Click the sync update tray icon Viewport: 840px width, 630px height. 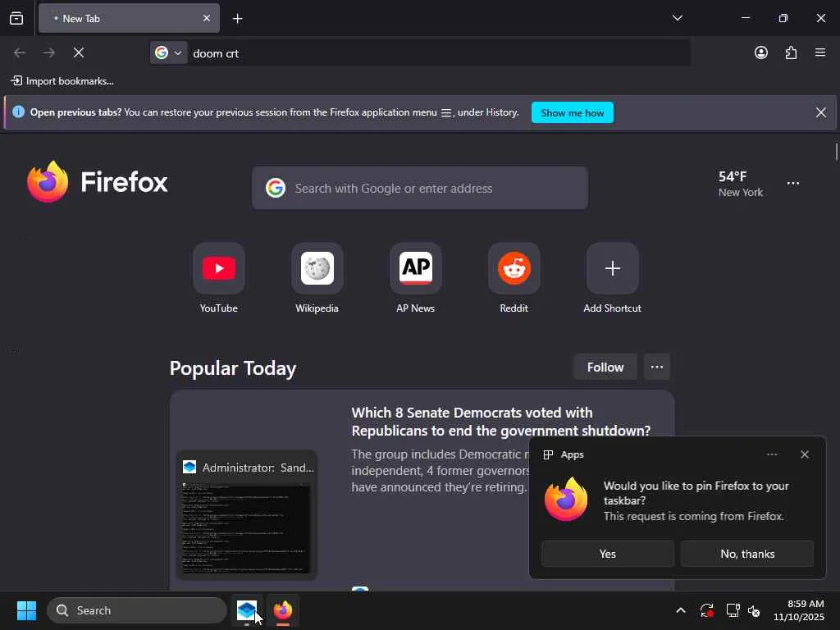[x=706, y=610]
